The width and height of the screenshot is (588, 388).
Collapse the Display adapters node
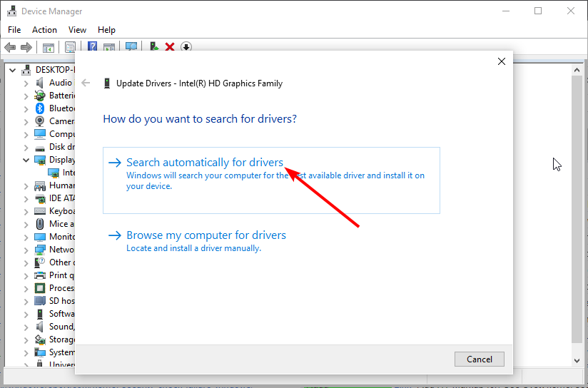(x=26, y=160)
